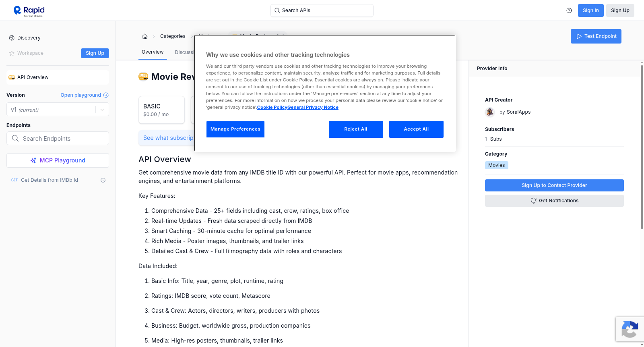Select the BASIC pricing plan card
This screenshot has height=347, width=644.
[x=161, y=110]
